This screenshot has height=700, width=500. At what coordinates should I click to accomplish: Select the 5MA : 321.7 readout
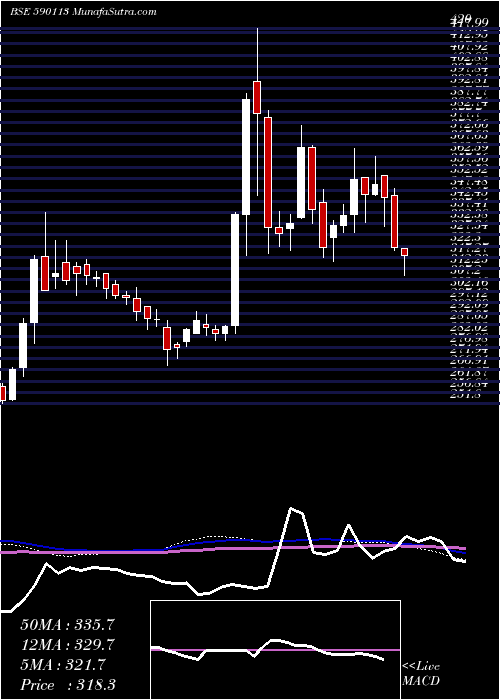63,665
